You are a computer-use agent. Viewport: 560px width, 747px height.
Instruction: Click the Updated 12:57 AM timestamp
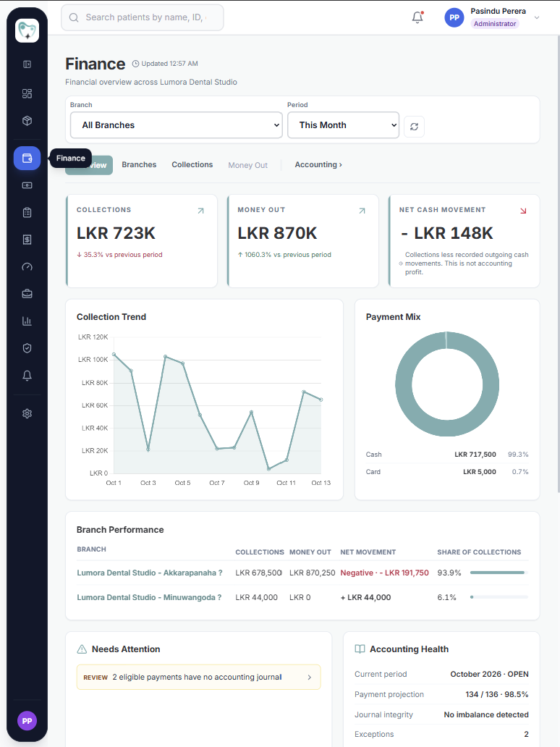[x=165, y=64]
